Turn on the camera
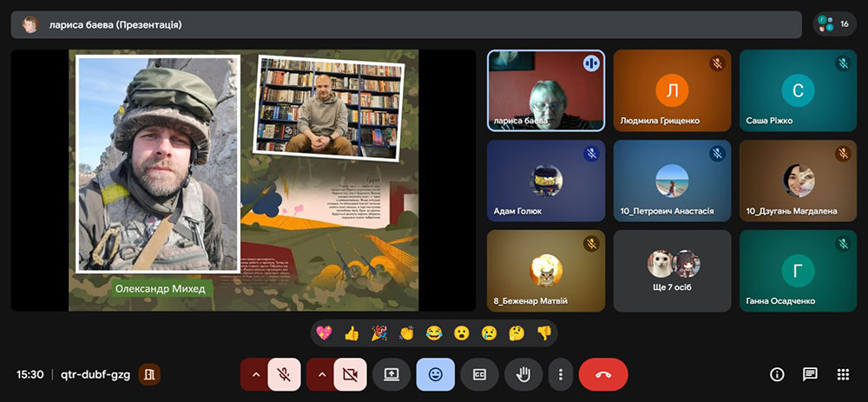This screenshot has height=402, width=868. (350, 374)
